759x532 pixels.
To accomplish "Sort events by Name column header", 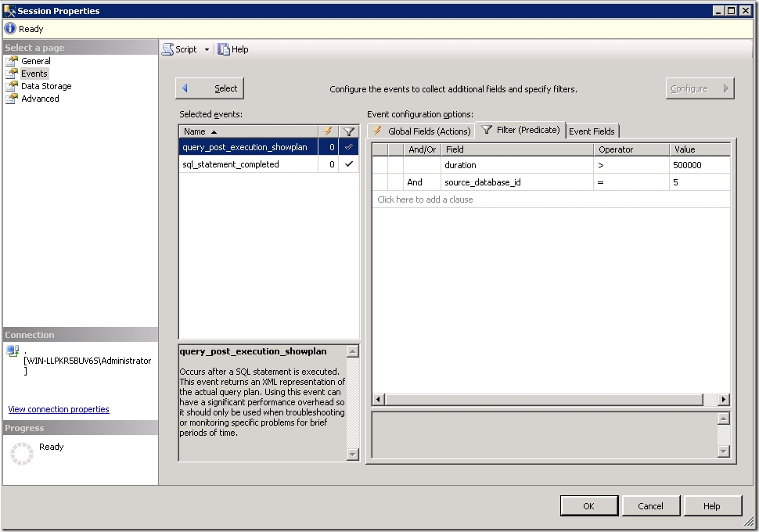I will pos(248,131).
